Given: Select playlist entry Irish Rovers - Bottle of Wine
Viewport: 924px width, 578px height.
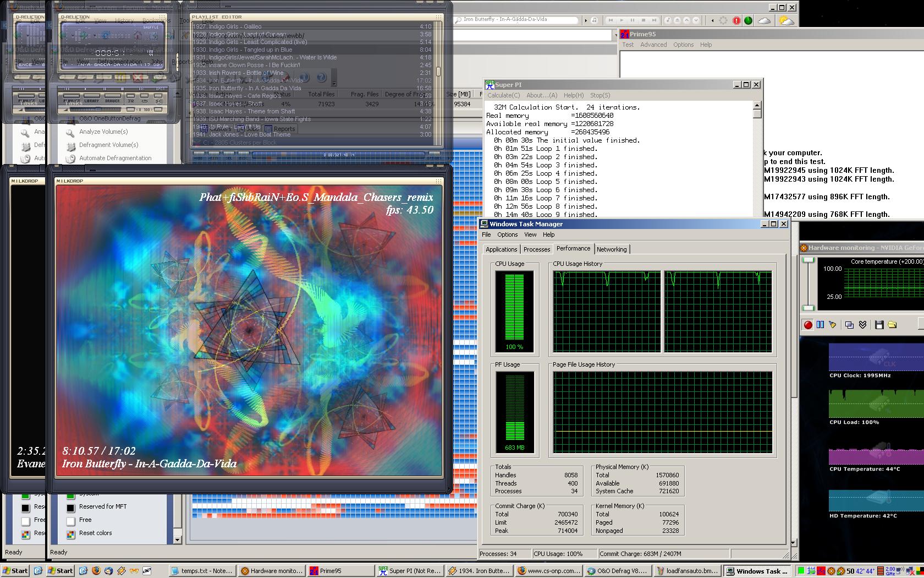Looking at the screenshot, I should click(x=312, y=73).
